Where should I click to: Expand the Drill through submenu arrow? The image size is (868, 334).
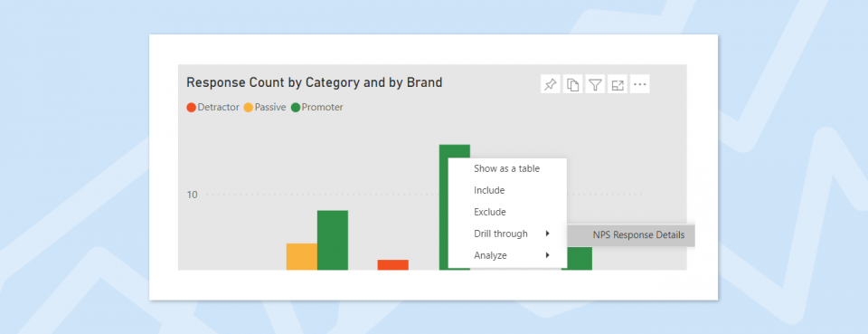[x=547, y=234]
